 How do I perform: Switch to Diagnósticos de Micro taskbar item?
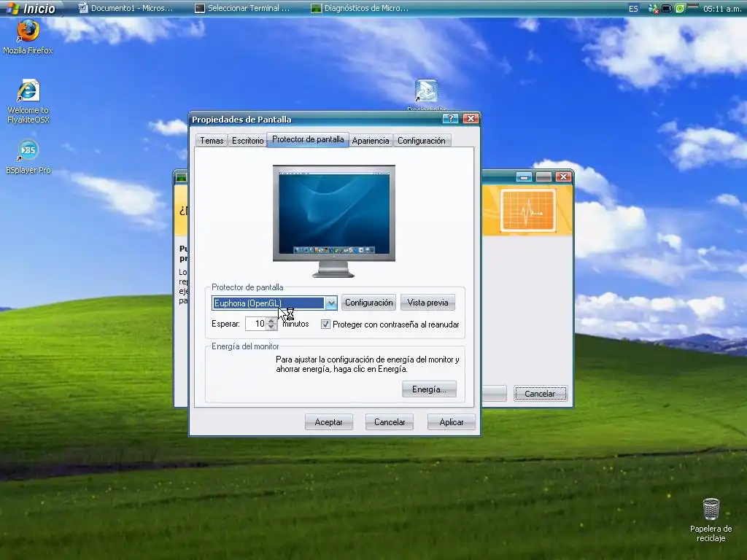coord(360,8)
